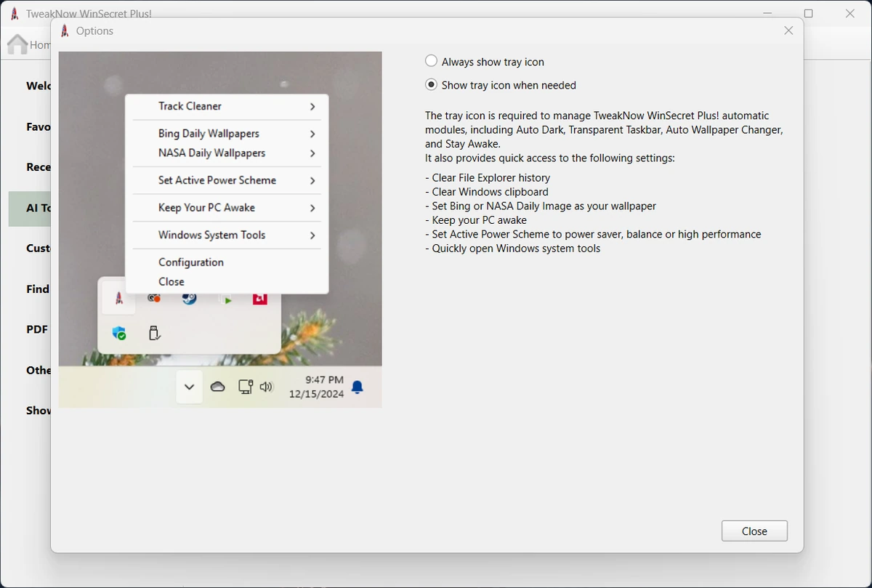
Task: Expand Windows System Tools submenu arrow
Action: pos(312,235)
